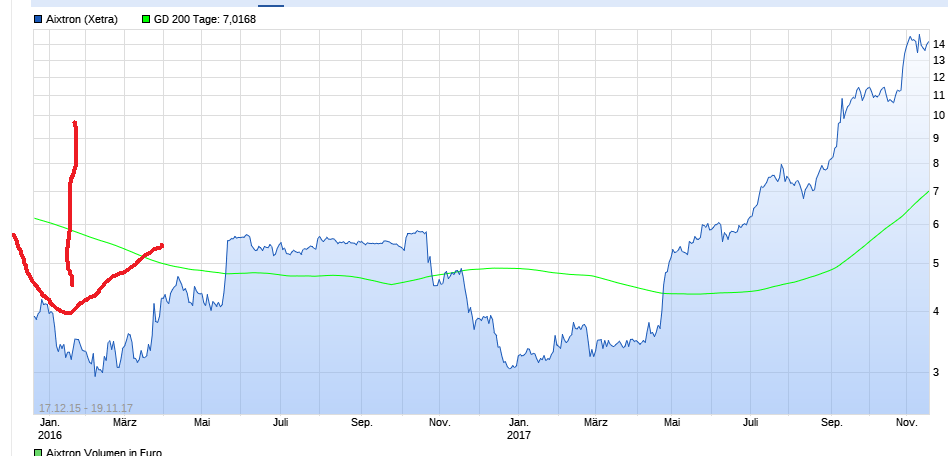The height and width of the screenshot is (456, 948).
Task: Select the 'Aixtron Volumen in Euro' label
Action: (x=104, y=452)
